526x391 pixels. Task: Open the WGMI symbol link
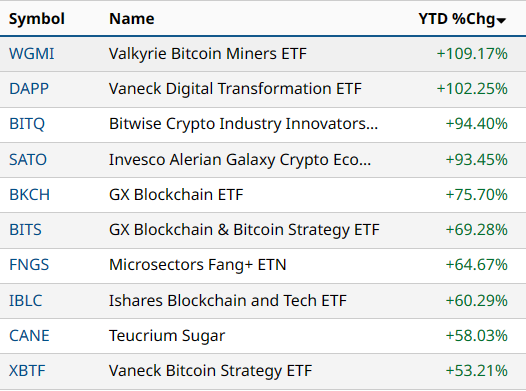pos(32,54)
